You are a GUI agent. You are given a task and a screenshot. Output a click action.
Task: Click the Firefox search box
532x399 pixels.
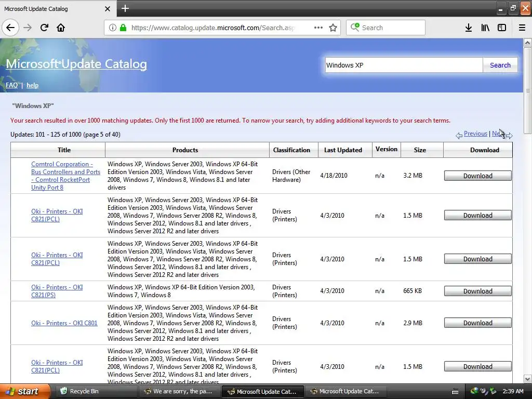386,28
